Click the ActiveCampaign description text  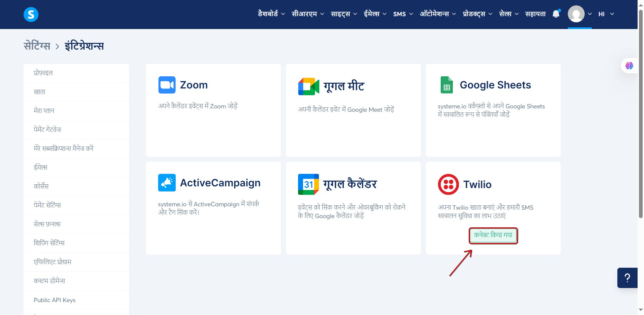tap(209, 208)
